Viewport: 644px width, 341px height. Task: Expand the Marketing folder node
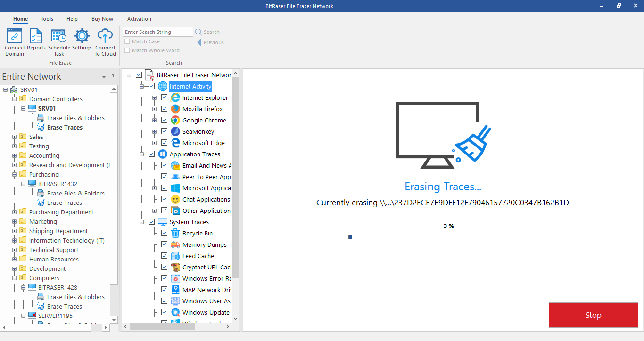(14, 221)
